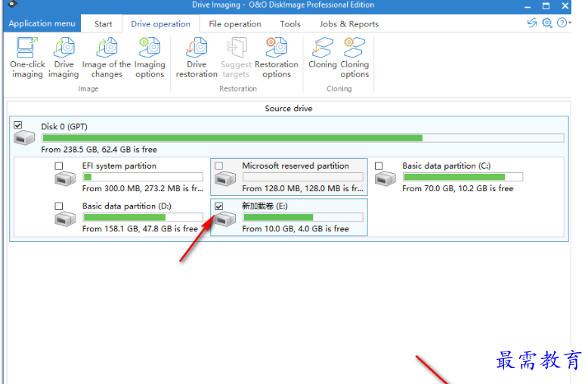
Task: Check the Basic data partition (C:) checkbox
Action: [x=379, y=166]
